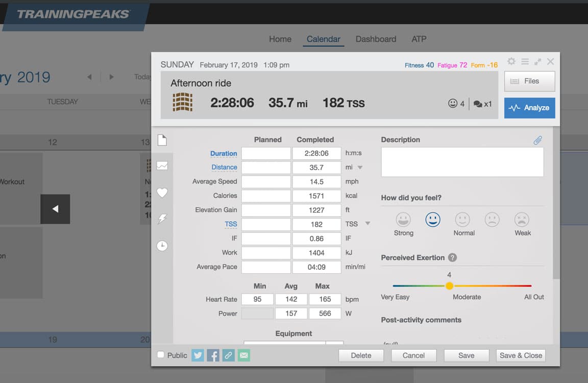This screenshot has height=383, width=588.
Task: Click the Completed Work field 1404
Action: pyautogui.click(x=316, y=253)
